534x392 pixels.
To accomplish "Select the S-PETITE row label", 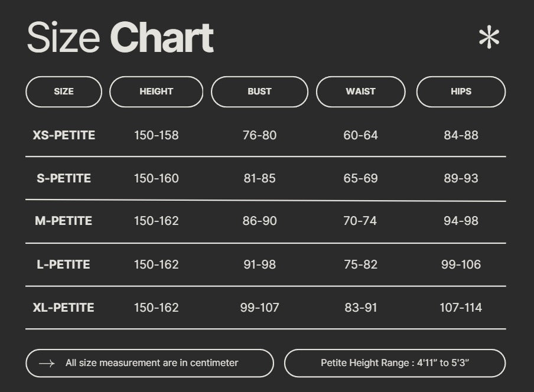I will (x=64, y=178).
